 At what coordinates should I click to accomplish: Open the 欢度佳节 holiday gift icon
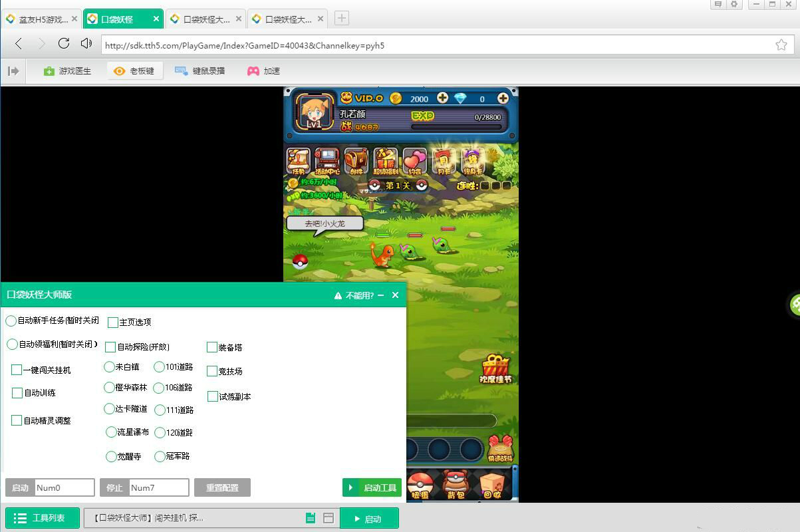click(x=495, y=369)
